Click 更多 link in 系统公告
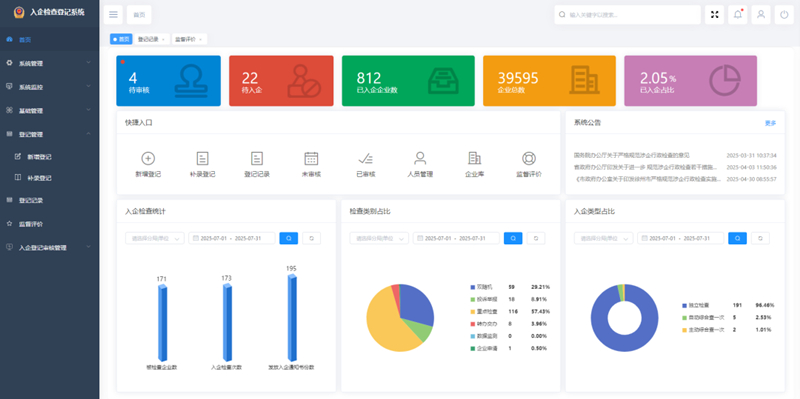This screenshot has height=399, width=800. click(x=770, y=123)
